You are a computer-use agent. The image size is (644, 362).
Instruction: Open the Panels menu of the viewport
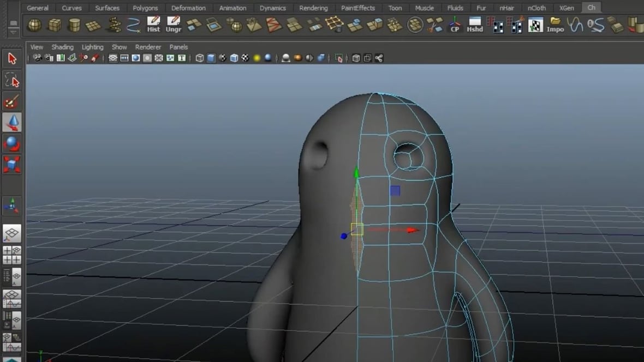click(x=178, y=47)
